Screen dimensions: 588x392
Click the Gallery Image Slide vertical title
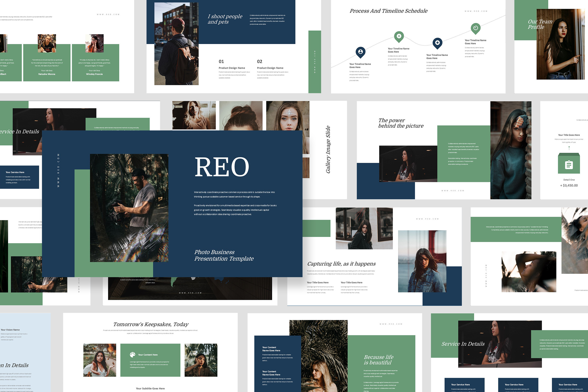(x=328, y=150)
